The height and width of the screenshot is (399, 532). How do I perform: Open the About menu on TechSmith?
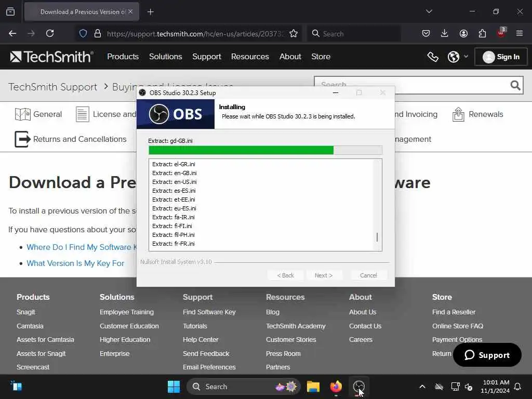(x=290, y=57)
